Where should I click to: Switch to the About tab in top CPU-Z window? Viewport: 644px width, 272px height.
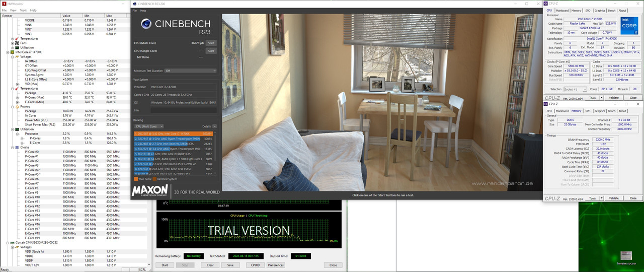point(622,11)
